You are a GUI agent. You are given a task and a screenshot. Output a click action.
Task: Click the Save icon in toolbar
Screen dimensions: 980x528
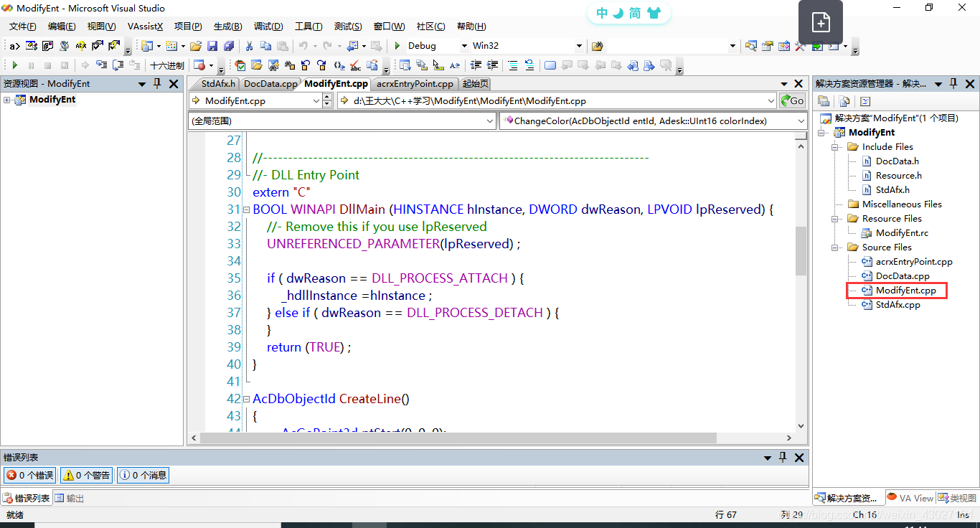click(212, 46)
